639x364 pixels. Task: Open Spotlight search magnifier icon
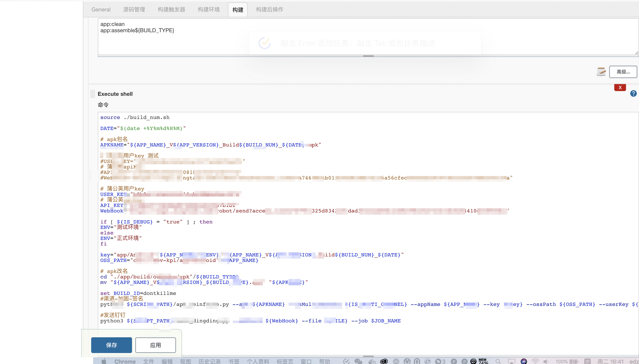[498, 361]
